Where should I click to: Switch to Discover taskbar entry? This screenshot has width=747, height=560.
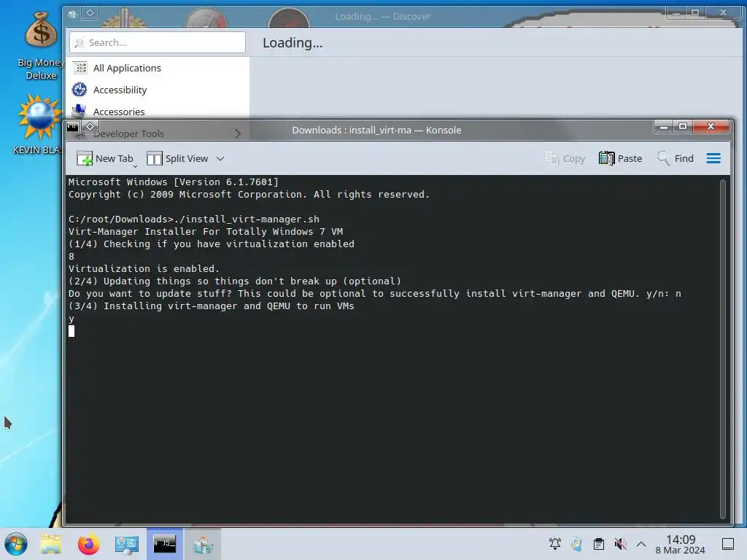pos(203,544)
